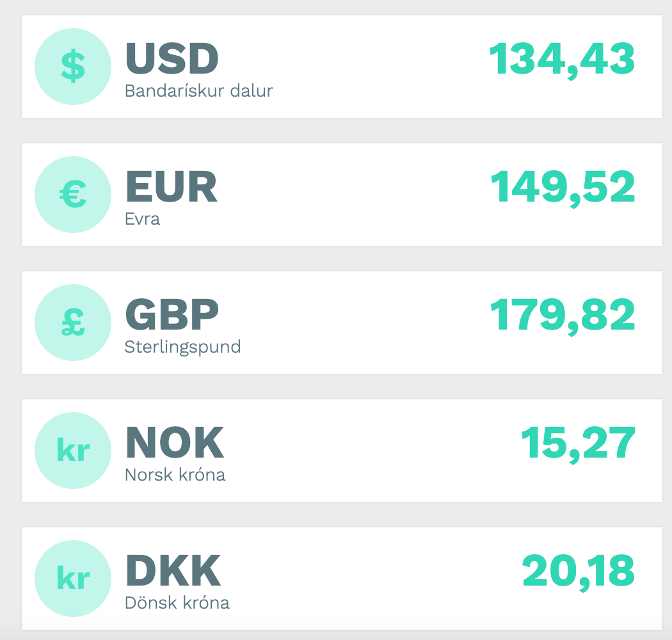Click the DKK kr circle icon

pos(73,579)
